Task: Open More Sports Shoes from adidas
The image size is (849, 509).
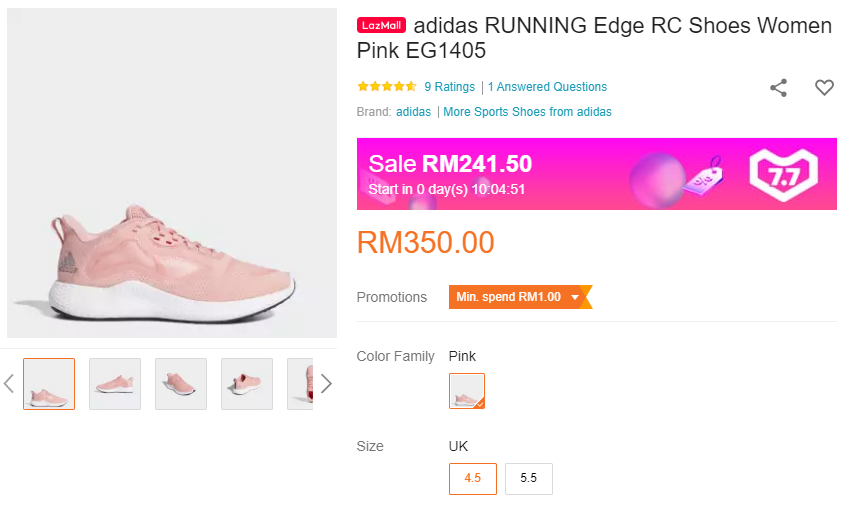Action: pos(527,112)
